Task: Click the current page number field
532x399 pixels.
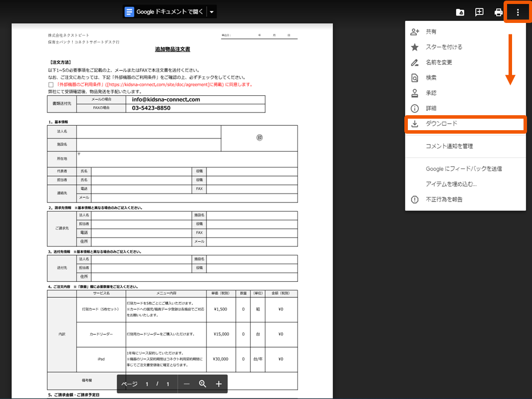Action: (x=147, y=384)
